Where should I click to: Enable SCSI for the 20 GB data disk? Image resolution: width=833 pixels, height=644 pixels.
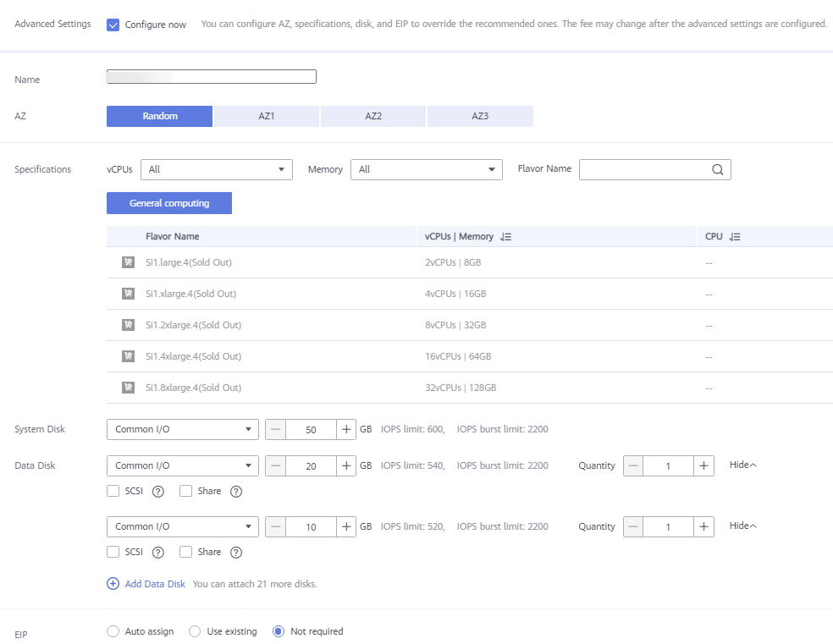(113, 491)
